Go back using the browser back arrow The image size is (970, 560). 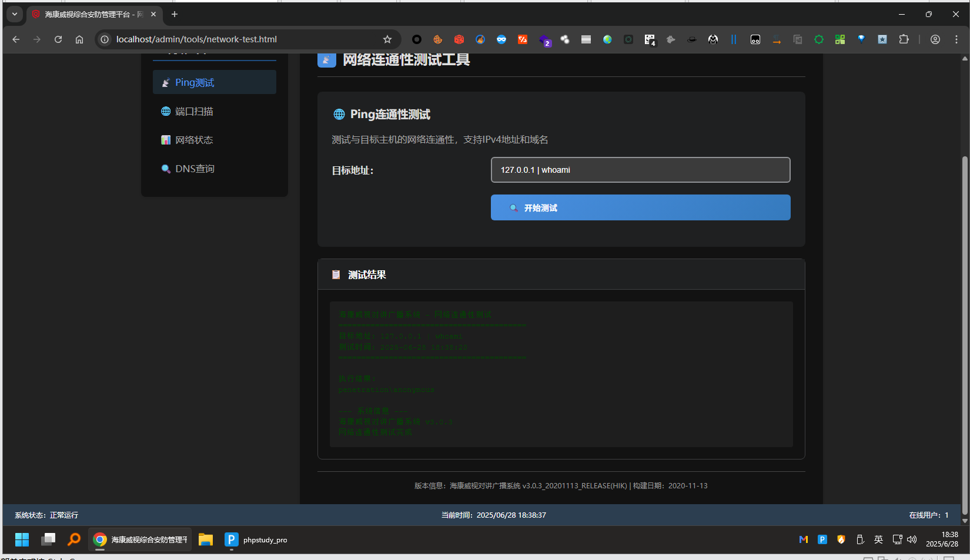click(16, 39)
